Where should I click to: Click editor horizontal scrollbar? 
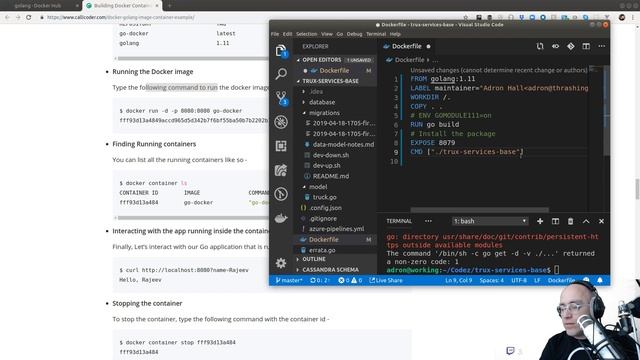[x=480, y=210]
